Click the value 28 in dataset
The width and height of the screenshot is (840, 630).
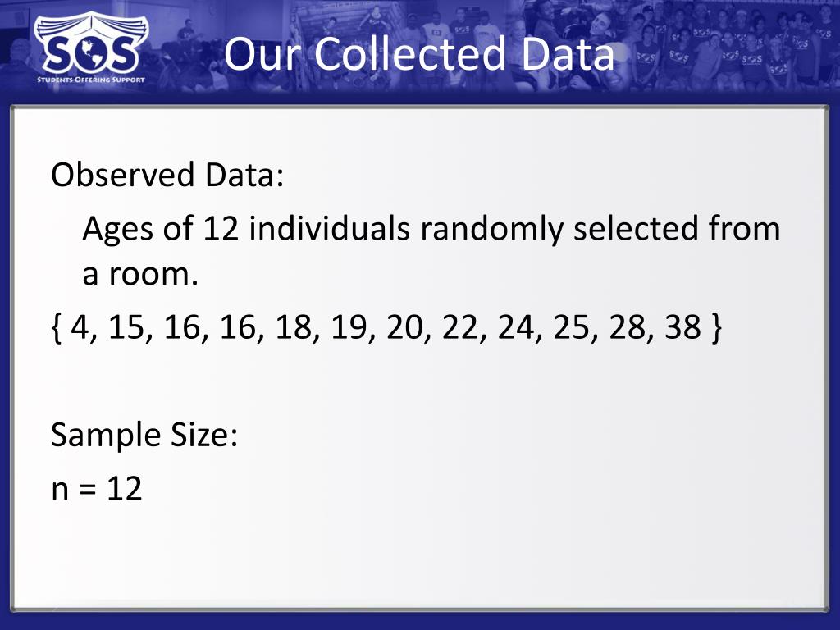tap(628, 326)
